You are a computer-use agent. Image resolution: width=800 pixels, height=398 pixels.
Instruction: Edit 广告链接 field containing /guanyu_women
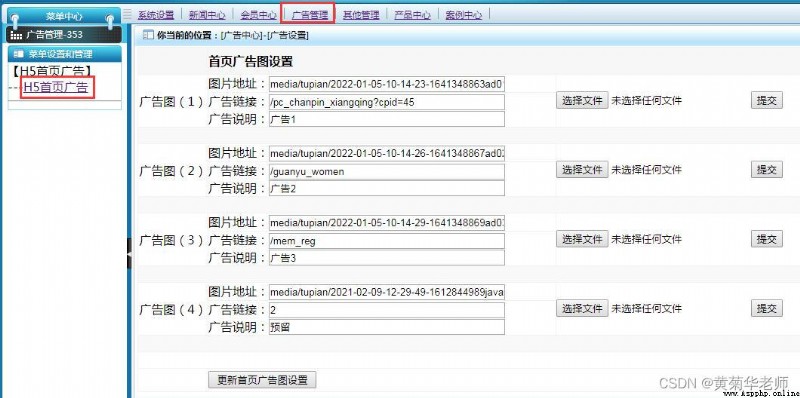[387, 171]
